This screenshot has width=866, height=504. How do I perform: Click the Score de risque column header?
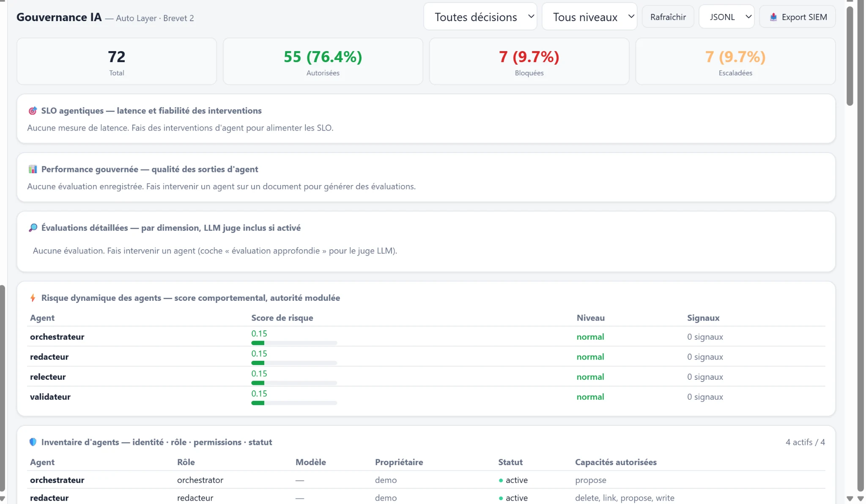[282, 318]
